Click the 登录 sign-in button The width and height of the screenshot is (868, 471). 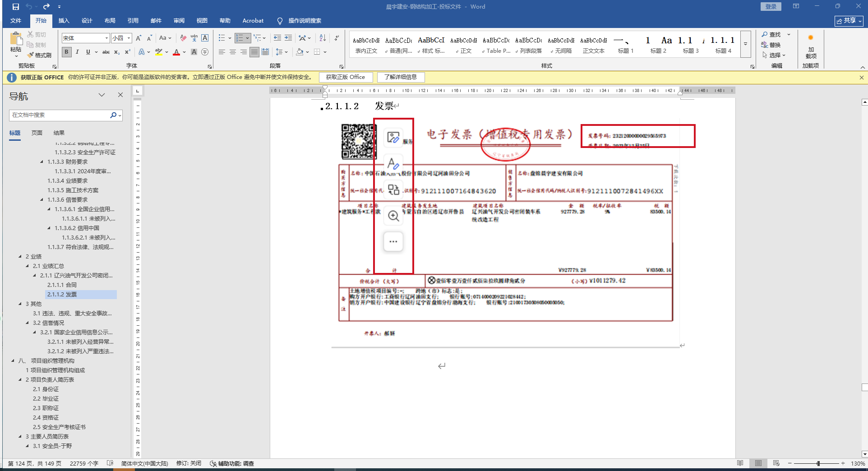771,6
